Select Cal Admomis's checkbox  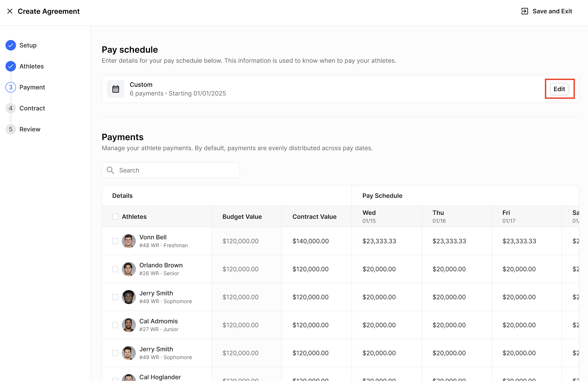(115, 325)
